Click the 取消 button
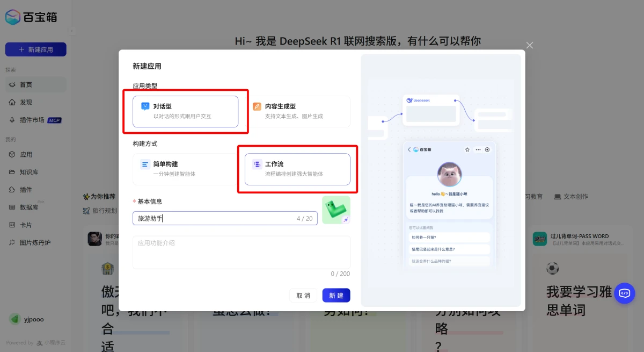The width and height of the screenshot is (644, 352). click(304, 296)
